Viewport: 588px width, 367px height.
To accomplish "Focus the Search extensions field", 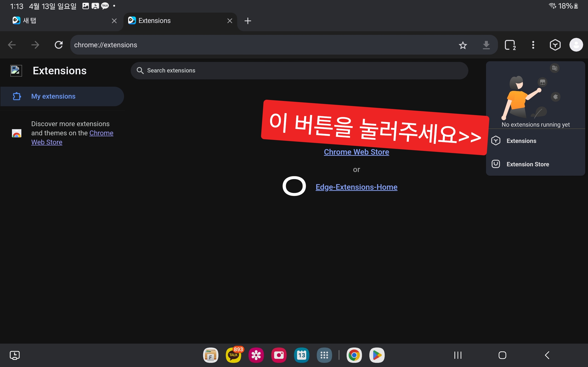I will click(299, 71).
